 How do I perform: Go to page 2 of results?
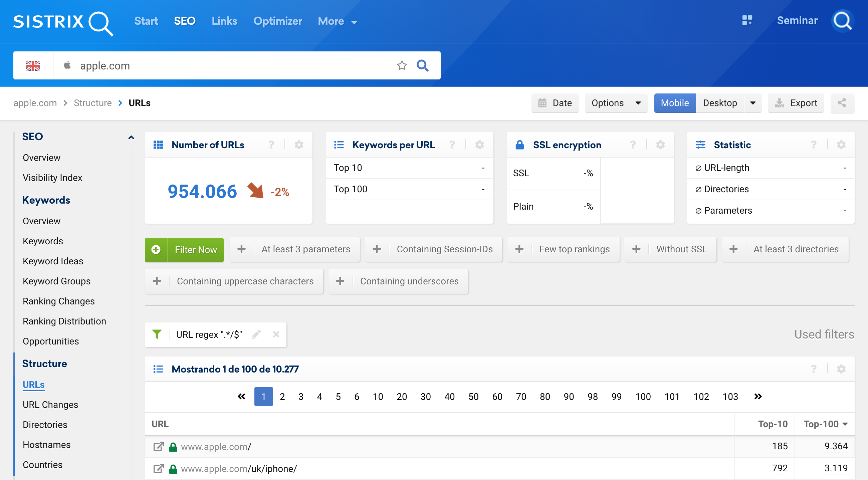(282, 397)
